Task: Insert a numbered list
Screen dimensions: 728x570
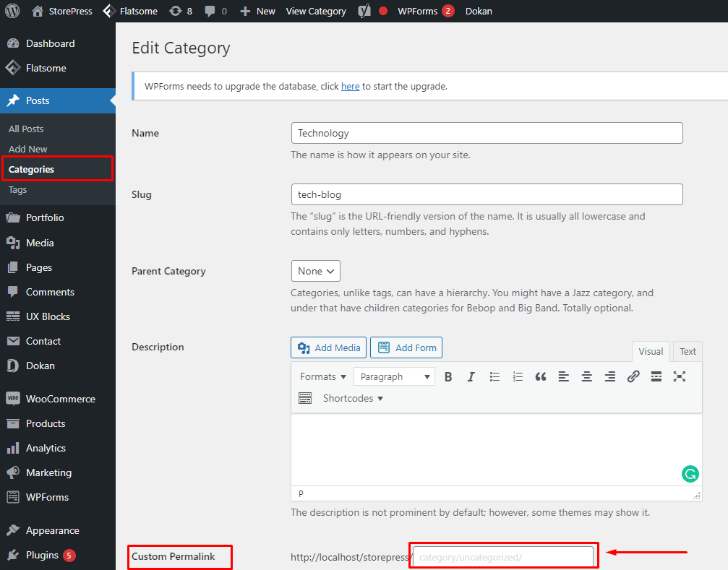Action: (x=518, y=376)
